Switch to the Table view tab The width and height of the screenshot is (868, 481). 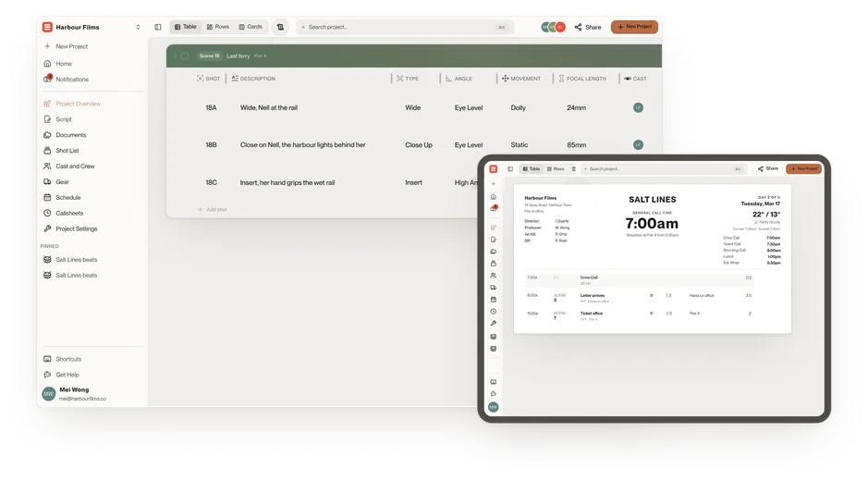[x=186, y=27]
